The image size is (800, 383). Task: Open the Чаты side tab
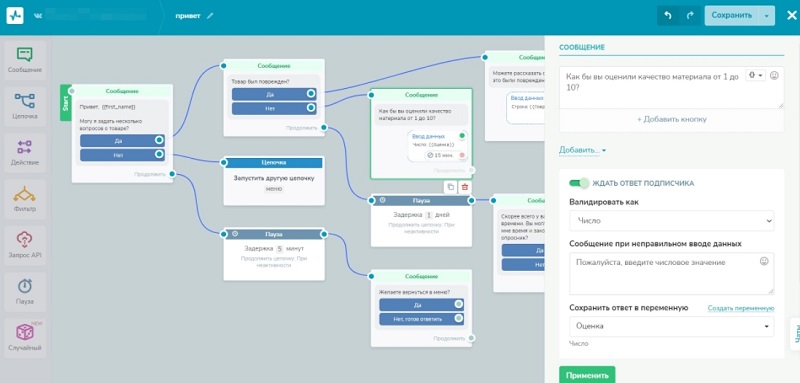click(x=795, y=334)
